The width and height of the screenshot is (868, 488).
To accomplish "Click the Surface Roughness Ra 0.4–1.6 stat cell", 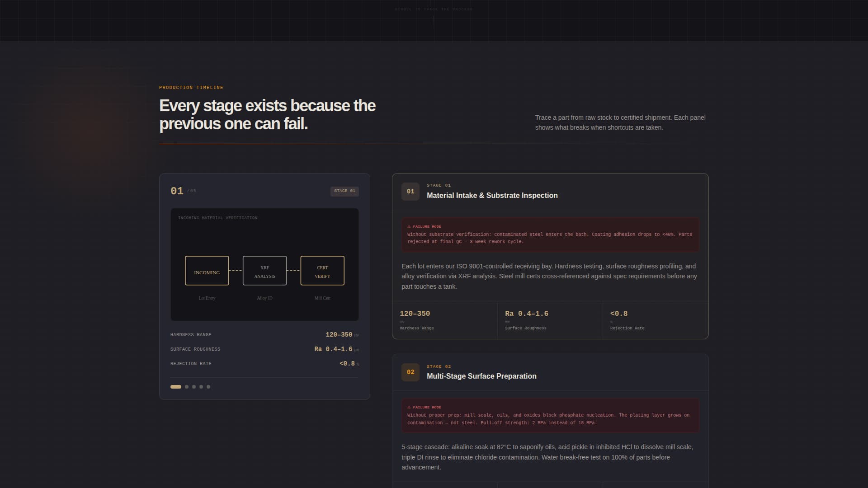I will (550, 320).
